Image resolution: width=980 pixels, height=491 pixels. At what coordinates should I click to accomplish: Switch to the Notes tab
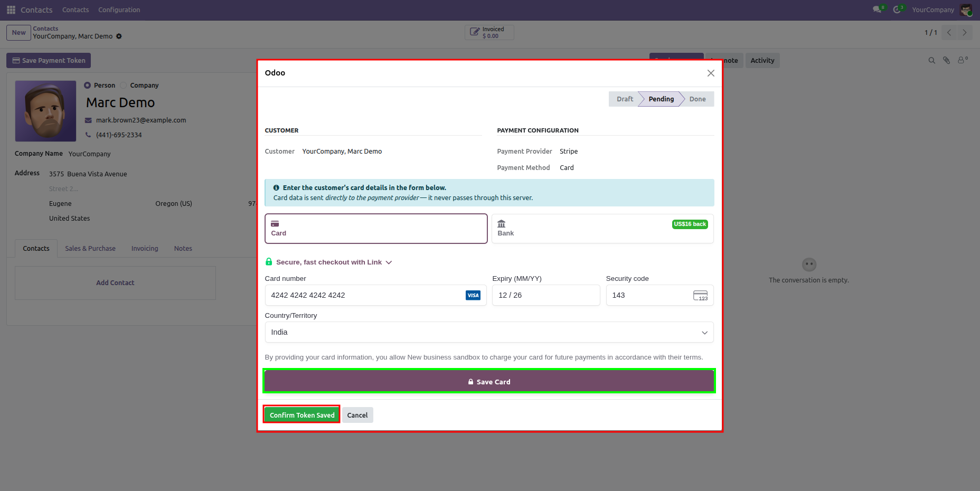[183, 249]
